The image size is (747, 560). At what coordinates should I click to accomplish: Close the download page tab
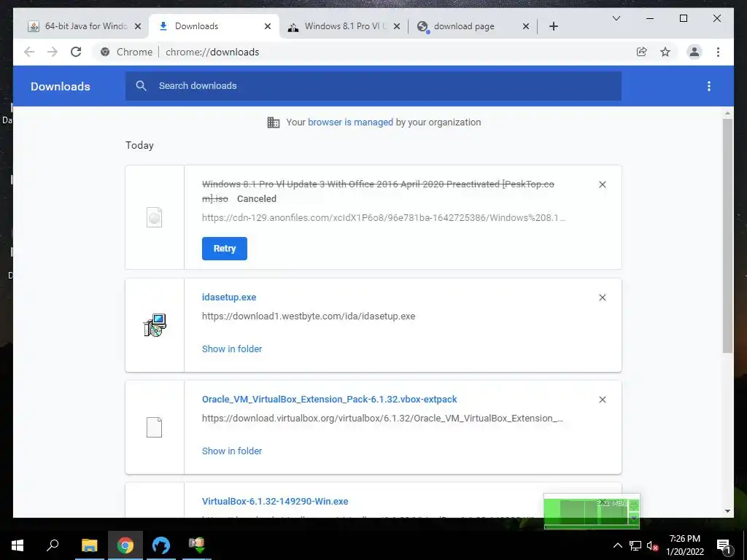tap(526, 26)
